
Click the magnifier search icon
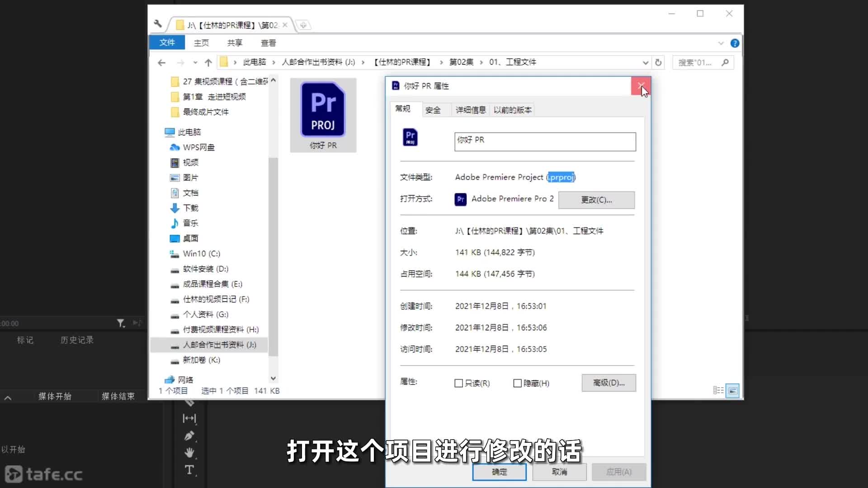point(725,63)
